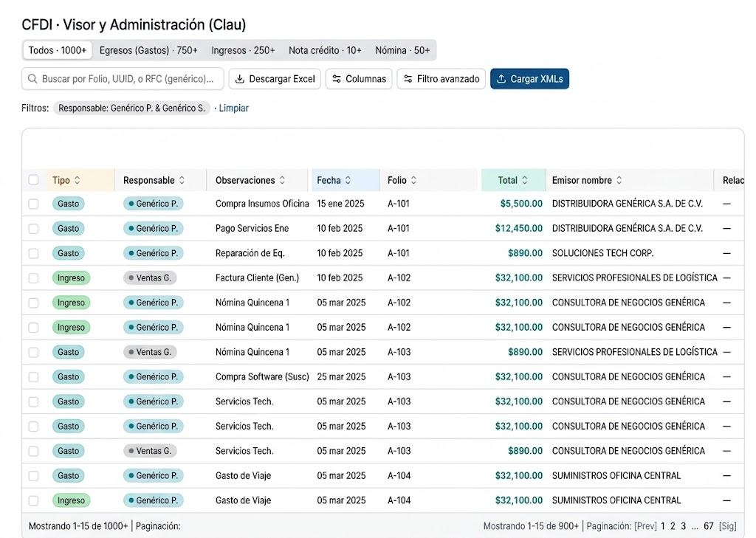Sort by Emisor nombre column arrows

tap(619, 180)
